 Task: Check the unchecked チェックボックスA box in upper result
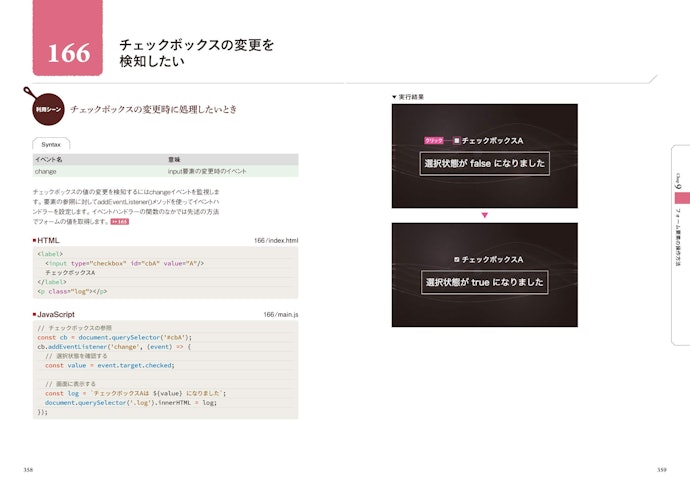coord(456,141)
